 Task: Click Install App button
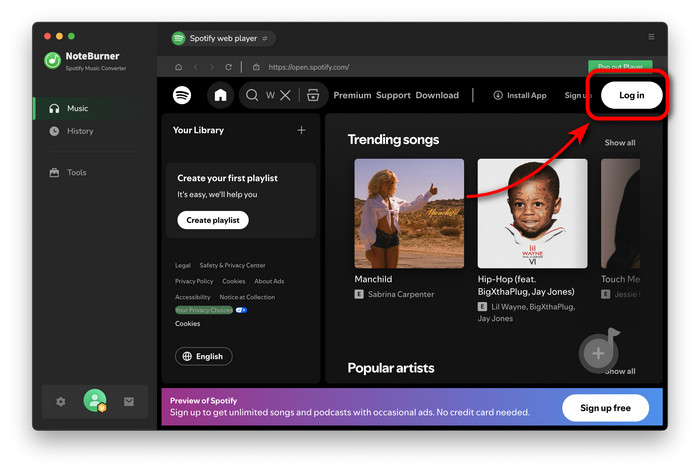(x=520, y=95)
